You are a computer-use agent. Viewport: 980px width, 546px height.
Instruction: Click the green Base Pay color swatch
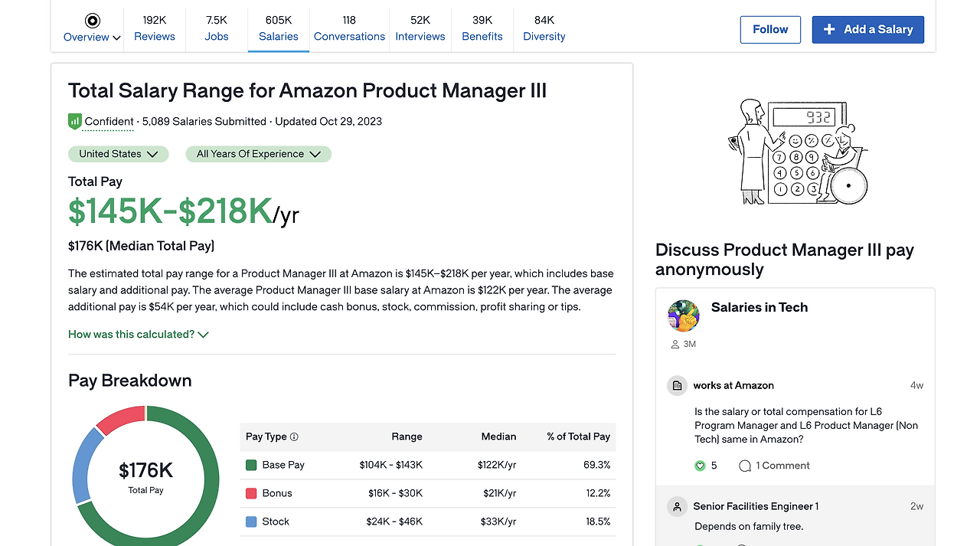tap(251, 465)
